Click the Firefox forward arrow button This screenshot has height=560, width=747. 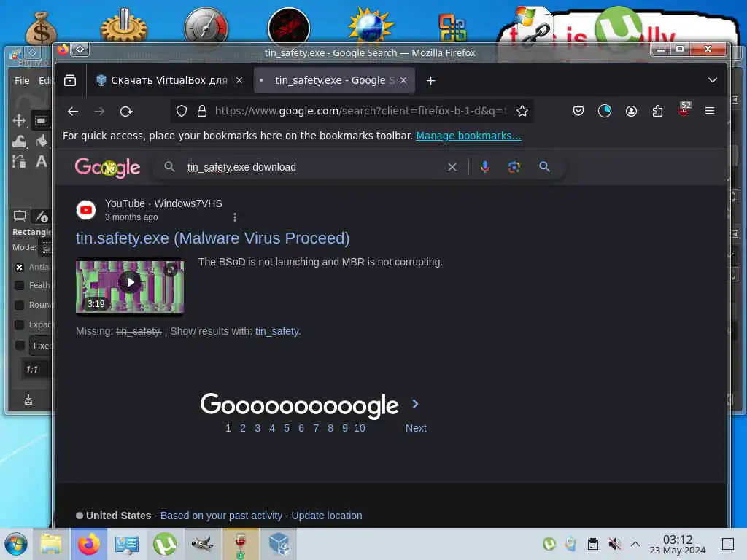tap(99, 112)
